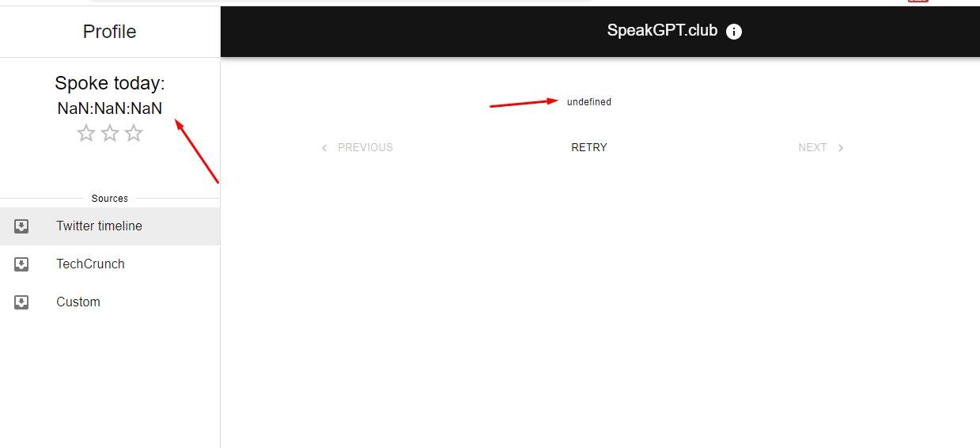Select the third rating star
Viewport: 980px width, 448px height.
tap(134, 133)
